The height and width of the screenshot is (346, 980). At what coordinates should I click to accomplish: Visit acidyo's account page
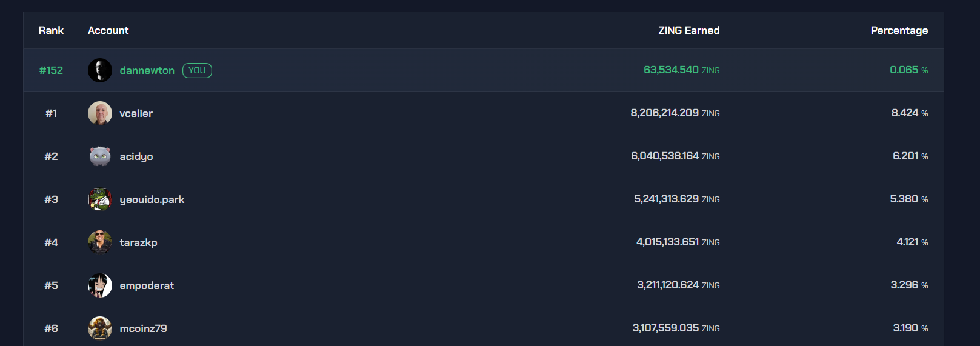coord(136,156)
